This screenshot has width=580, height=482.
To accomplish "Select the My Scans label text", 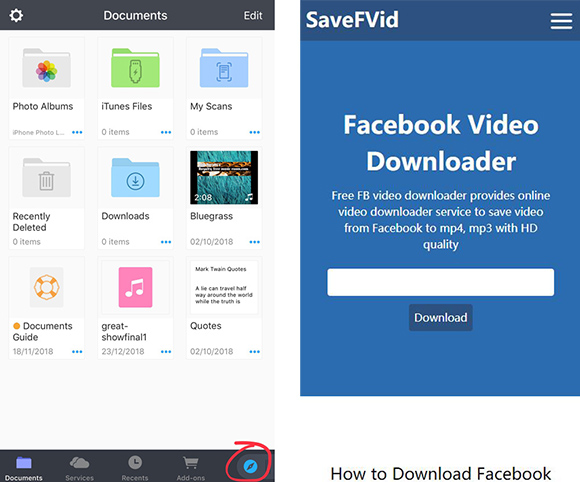I will [211, 107].
